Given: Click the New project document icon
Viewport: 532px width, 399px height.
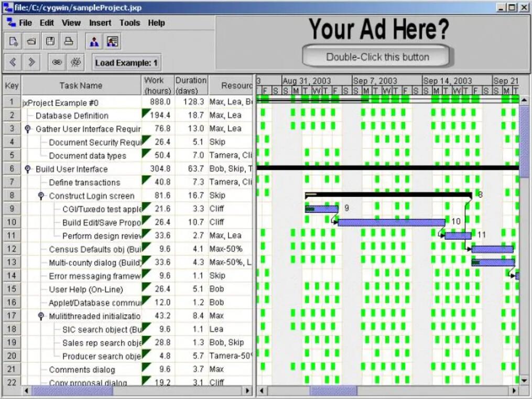Looking at the screenshot, I should coord(14,41).
